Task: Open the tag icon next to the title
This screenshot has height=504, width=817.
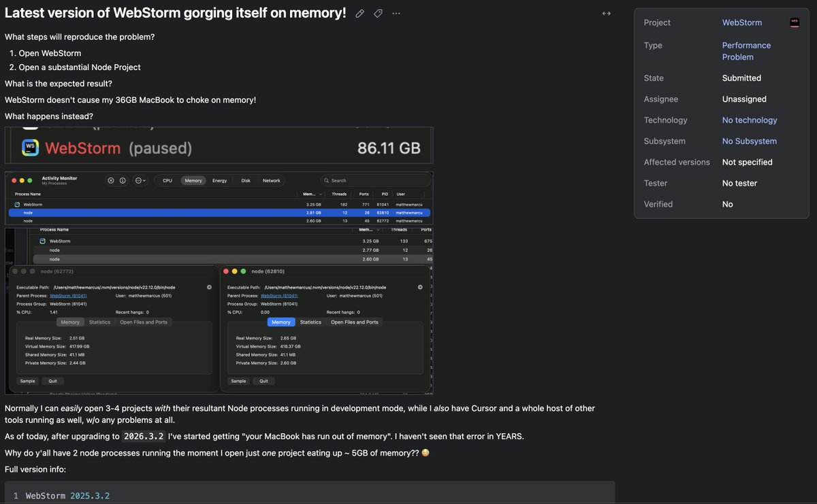Action: 378,14
